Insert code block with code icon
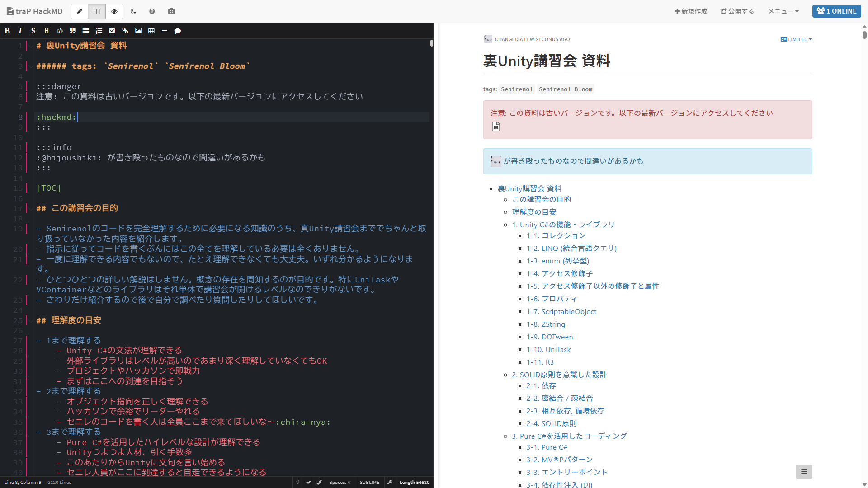 point(60,31)
